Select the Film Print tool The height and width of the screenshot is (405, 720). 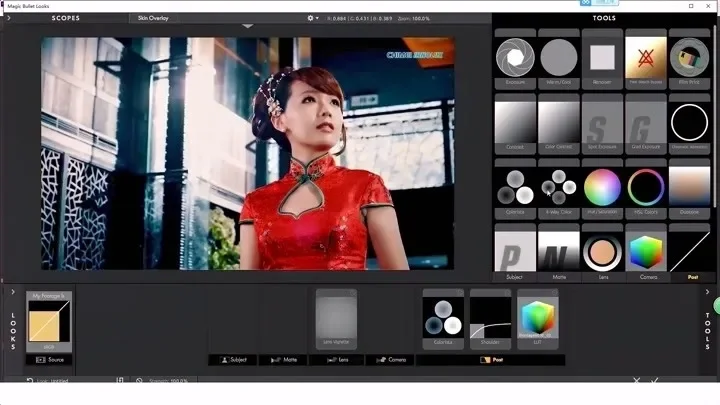(x=689, y=59)
